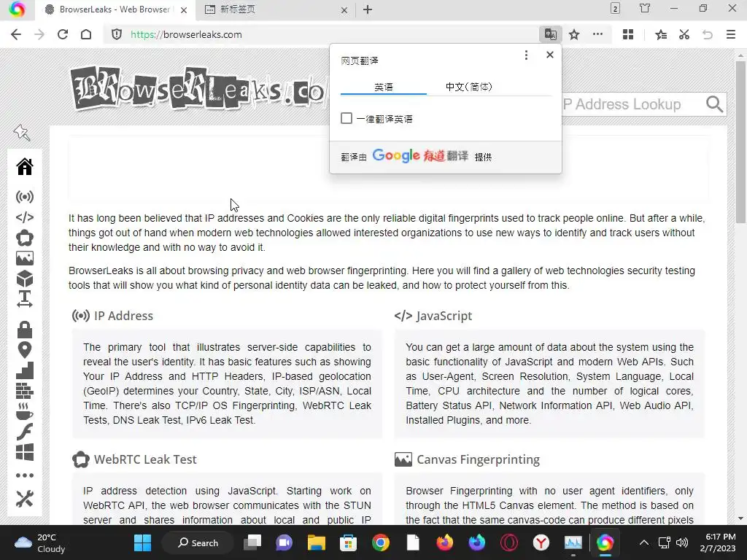Open the IP Address section heading
Viewport: 747px width, 560px height.
coord(123,316)
